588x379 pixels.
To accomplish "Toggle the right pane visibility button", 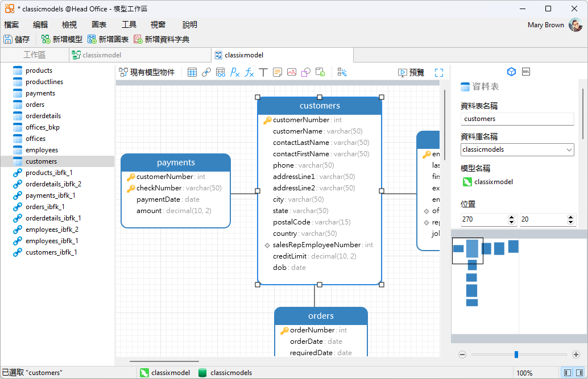I will [x=579, y=373].
